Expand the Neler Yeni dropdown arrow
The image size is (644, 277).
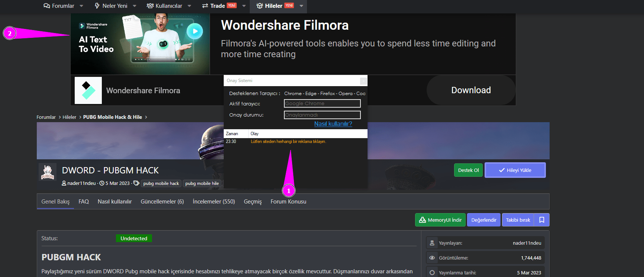pos(135,6)
